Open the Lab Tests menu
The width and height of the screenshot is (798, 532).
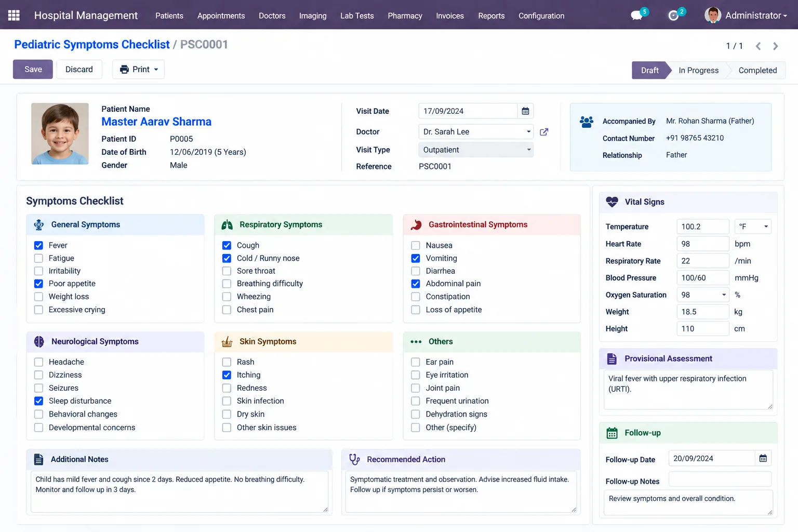pos(357,16)
